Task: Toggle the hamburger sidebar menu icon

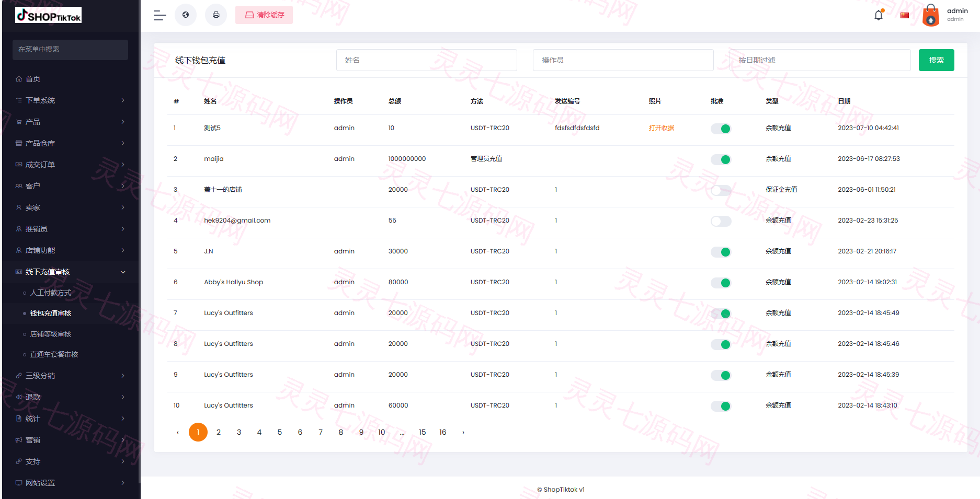Action: 160,15
